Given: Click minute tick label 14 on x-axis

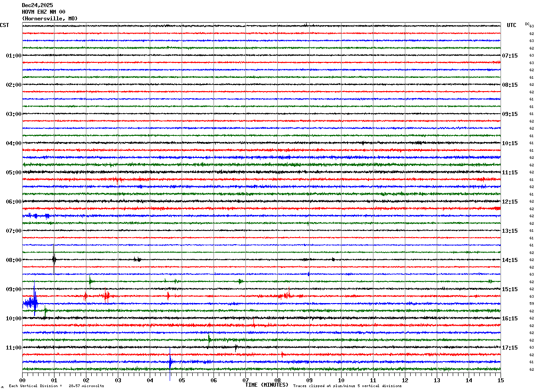Looking at the screenshot, I should pos(469,380).
